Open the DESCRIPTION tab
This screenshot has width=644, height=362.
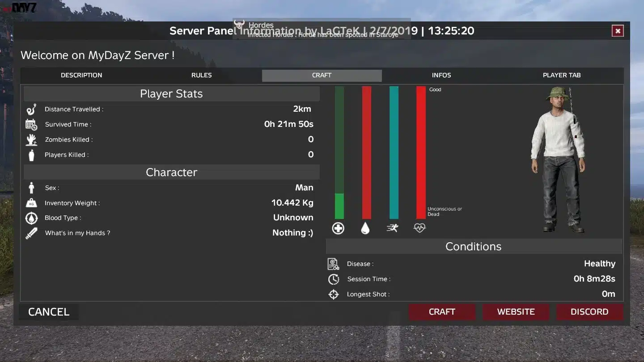point(81,75)
